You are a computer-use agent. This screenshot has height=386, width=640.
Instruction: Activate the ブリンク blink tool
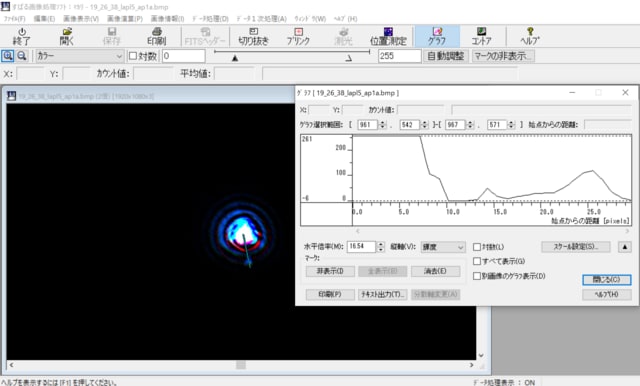click(298, 36)
